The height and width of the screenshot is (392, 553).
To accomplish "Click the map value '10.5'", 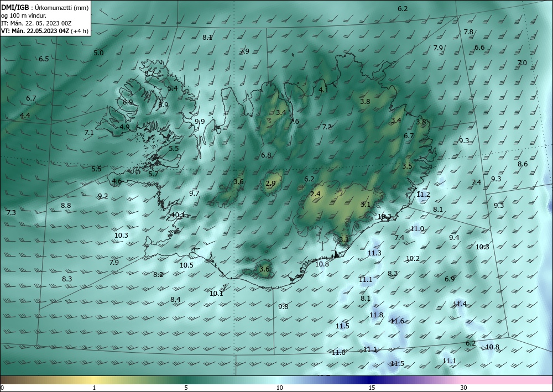I will pyautogui.click(x=186, y=265).
